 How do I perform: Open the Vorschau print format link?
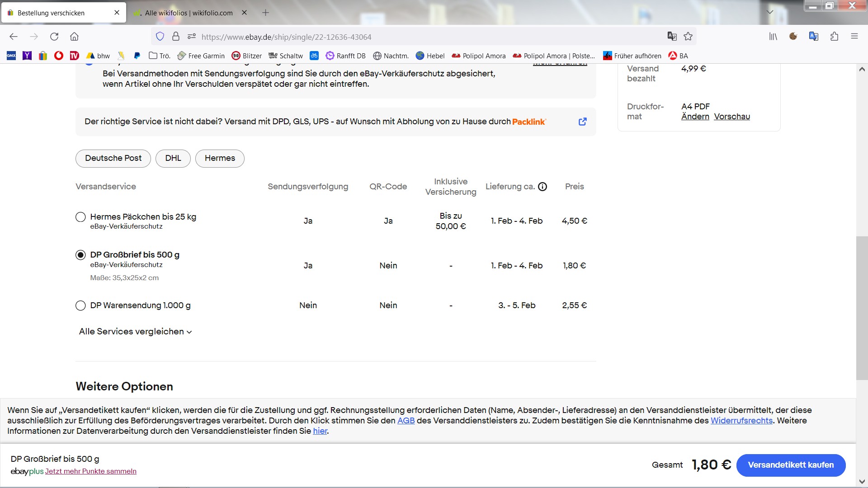[x=731, y=117]
